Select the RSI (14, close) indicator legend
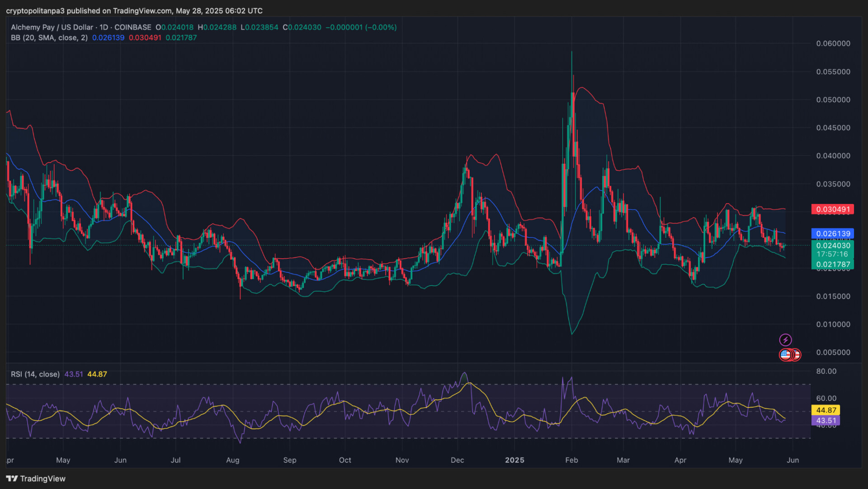Image resolution: width=868 pixels, height=489 pixels. tap(35, 374)
